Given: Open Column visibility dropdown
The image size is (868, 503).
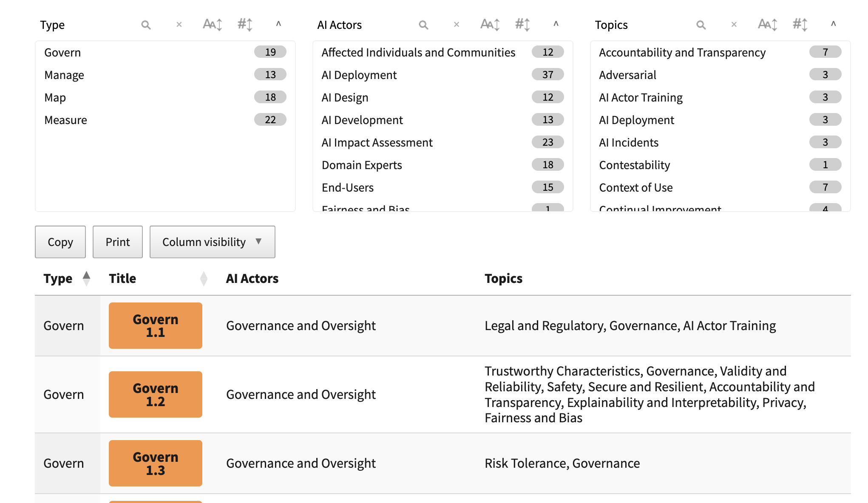Looking at the screenshot, I should (x=213, y=242).
